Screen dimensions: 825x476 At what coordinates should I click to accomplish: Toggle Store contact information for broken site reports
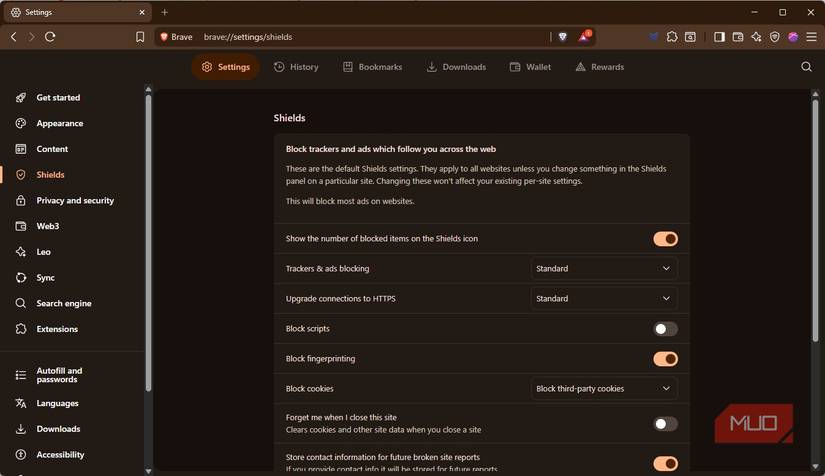coord(665,463)
